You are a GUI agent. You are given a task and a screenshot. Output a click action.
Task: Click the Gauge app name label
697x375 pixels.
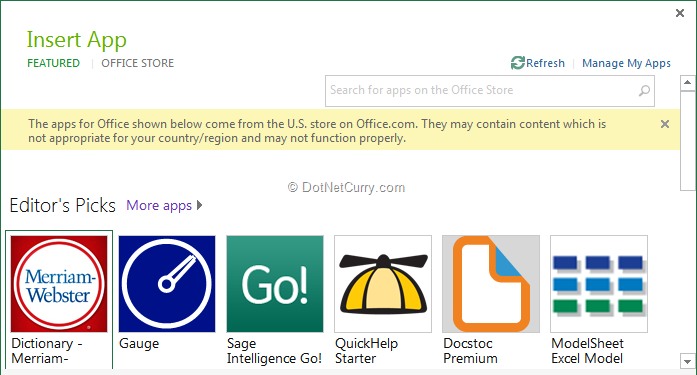tap(139, 343)
